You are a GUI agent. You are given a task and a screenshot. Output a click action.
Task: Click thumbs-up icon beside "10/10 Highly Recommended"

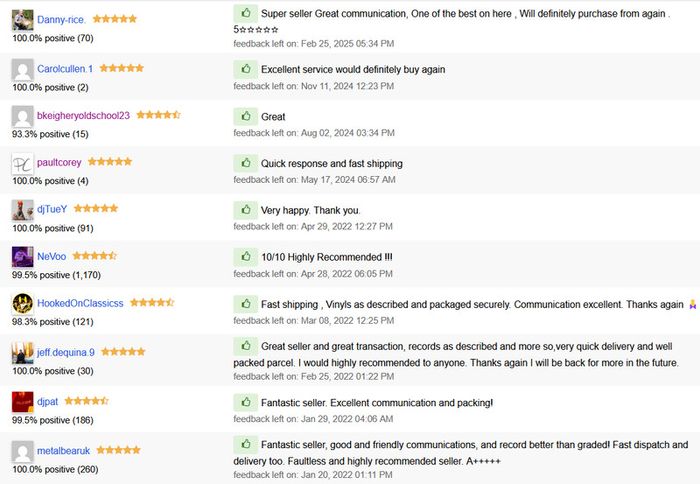point(245,257)
